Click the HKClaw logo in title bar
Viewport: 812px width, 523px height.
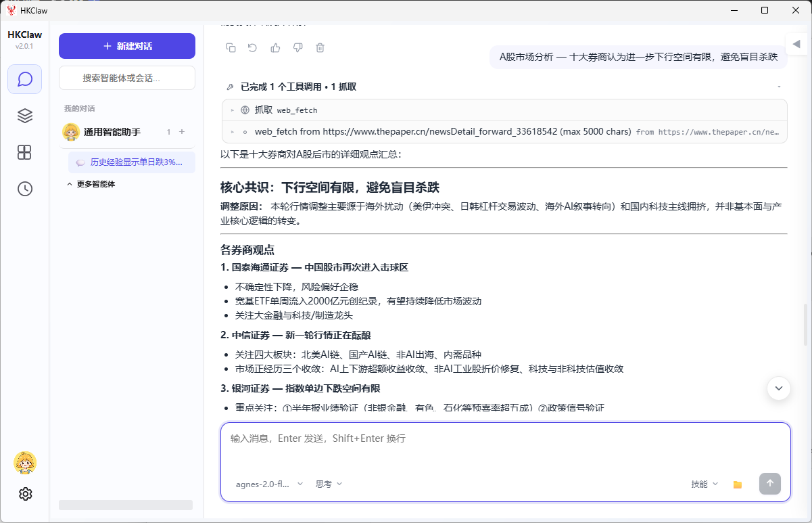coord(11,10)
